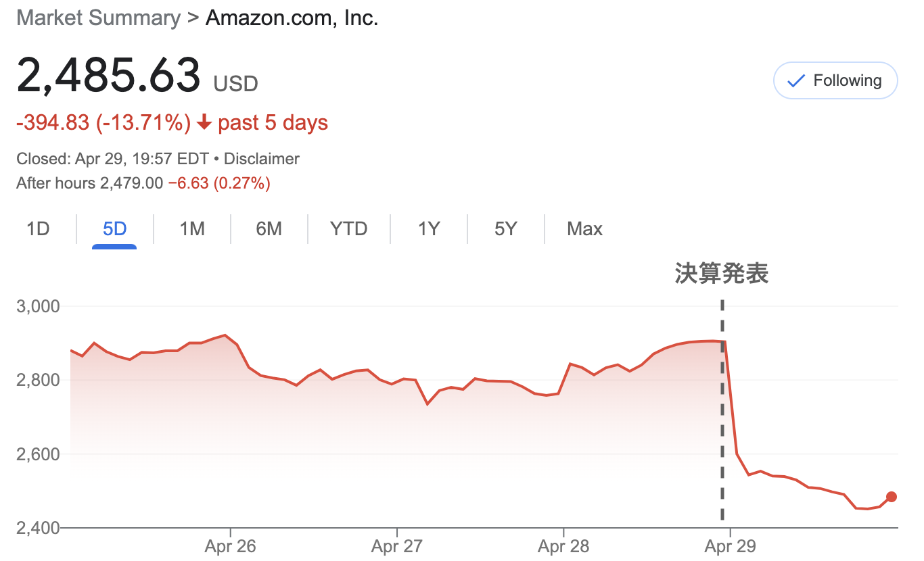Select the 1D time range tab
This screenshot has height=561, width=924.
click(38, 229)
